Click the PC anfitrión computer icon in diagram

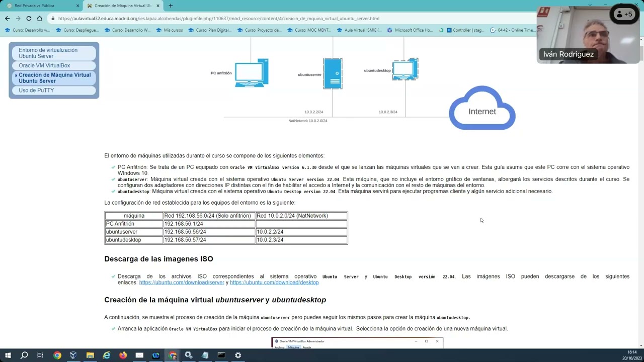[252, 73]
